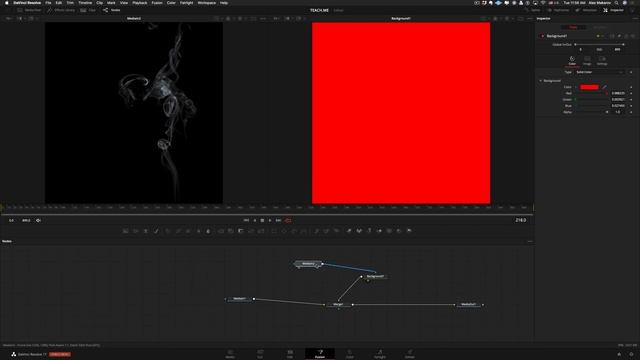Screen dimensions: 640x360
Task: Toggle the Clips panel
Action: [x=88, y=10]
